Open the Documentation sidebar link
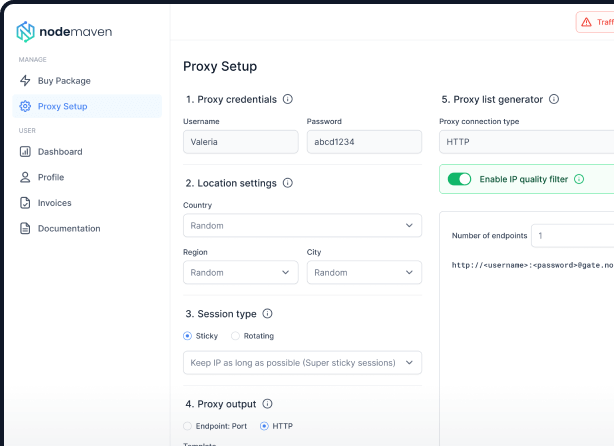Viewport: 614px width, 446px height. [x=68, y=228]
